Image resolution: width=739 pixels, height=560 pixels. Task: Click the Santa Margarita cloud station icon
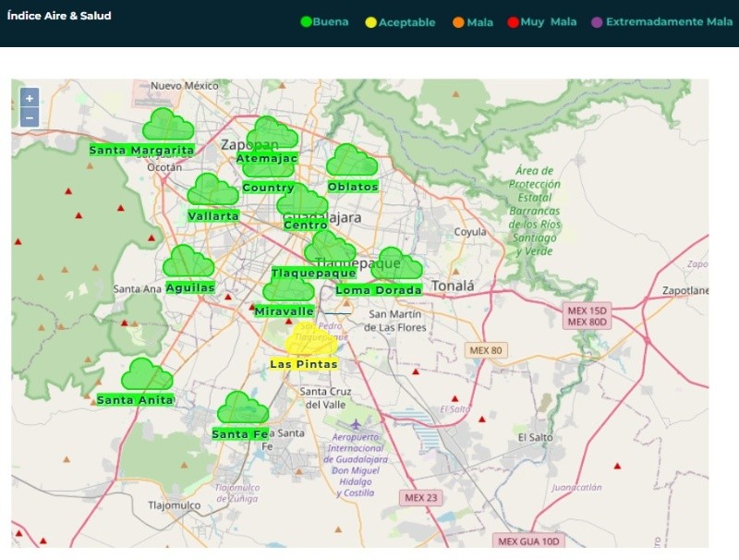[167, 125]
